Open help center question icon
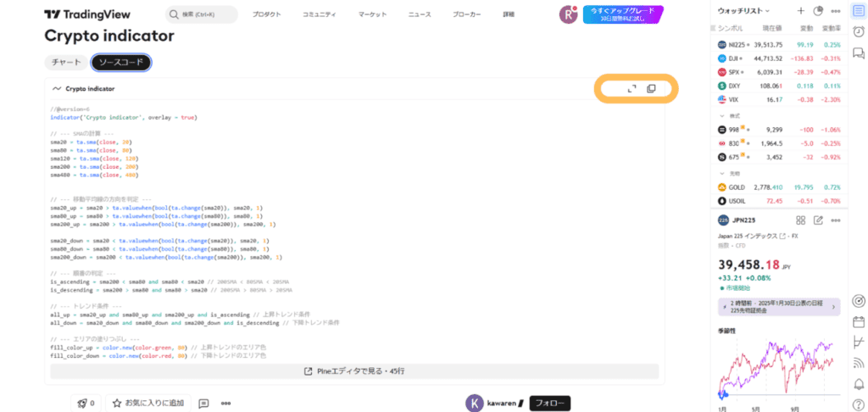 (859, 404)
